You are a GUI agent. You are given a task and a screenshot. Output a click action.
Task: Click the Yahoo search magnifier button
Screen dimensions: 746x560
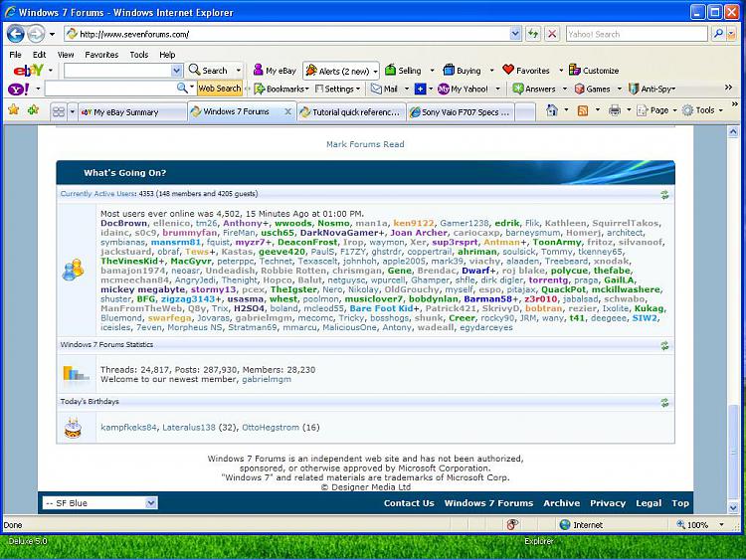pos(718,33)
